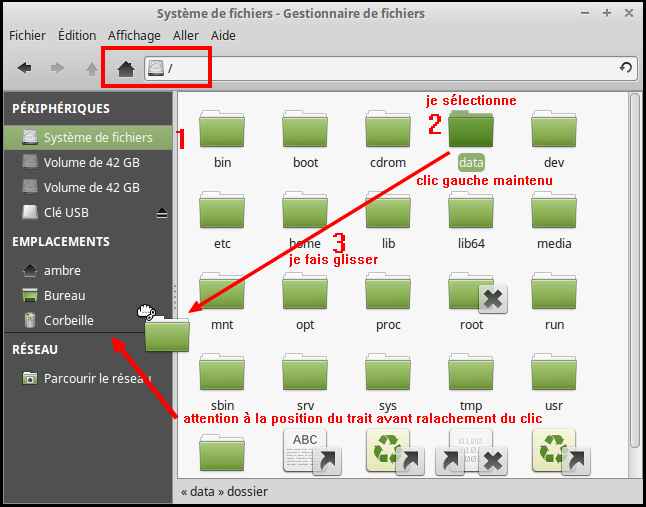Screen dimensions: 646x507
Task: Click Parcourir le réseau
Action: [95, 378]
